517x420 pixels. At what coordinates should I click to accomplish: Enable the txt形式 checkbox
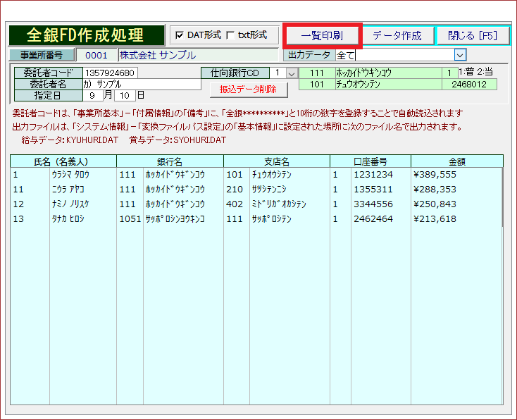pyautogui.click(x=230, y=35)
